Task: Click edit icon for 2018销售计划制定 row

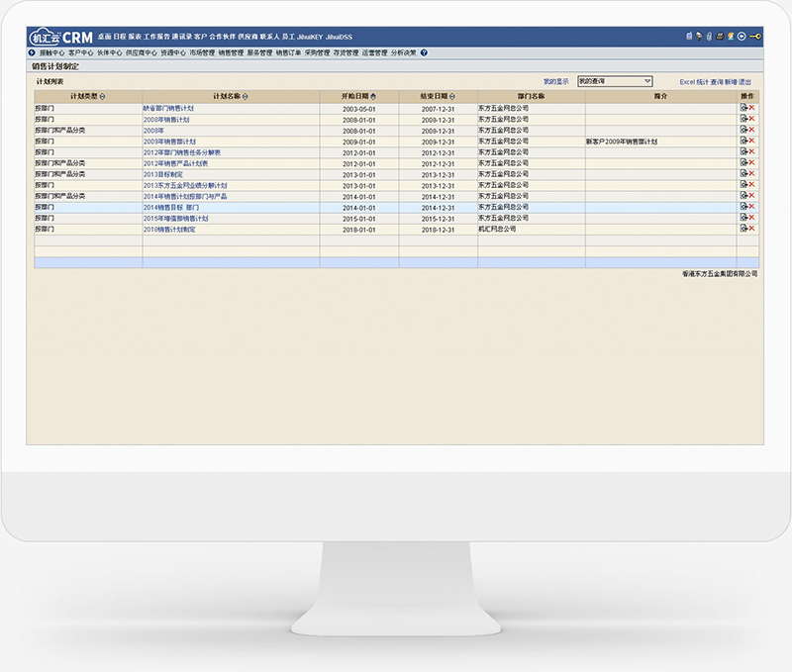Action: click(x=743, y=229)
